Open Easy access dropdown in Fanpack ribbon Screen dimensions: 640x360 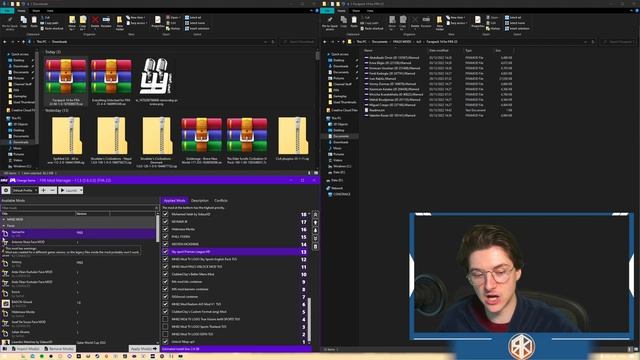coord(457,23)
